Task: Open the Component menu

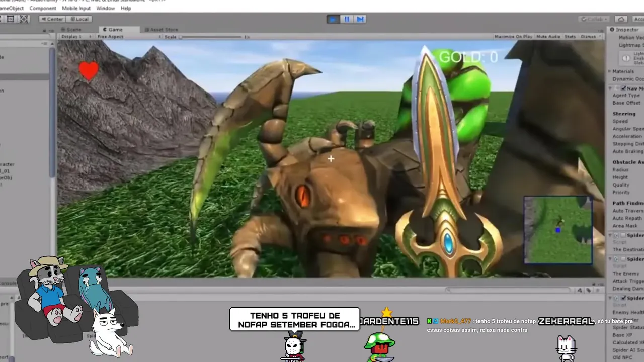Action: pos(43,8)
